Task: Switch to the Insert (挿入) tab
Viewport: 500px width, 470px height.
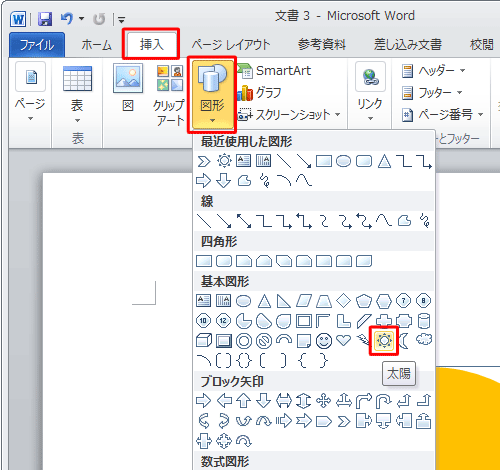Action: coord(152,44)
